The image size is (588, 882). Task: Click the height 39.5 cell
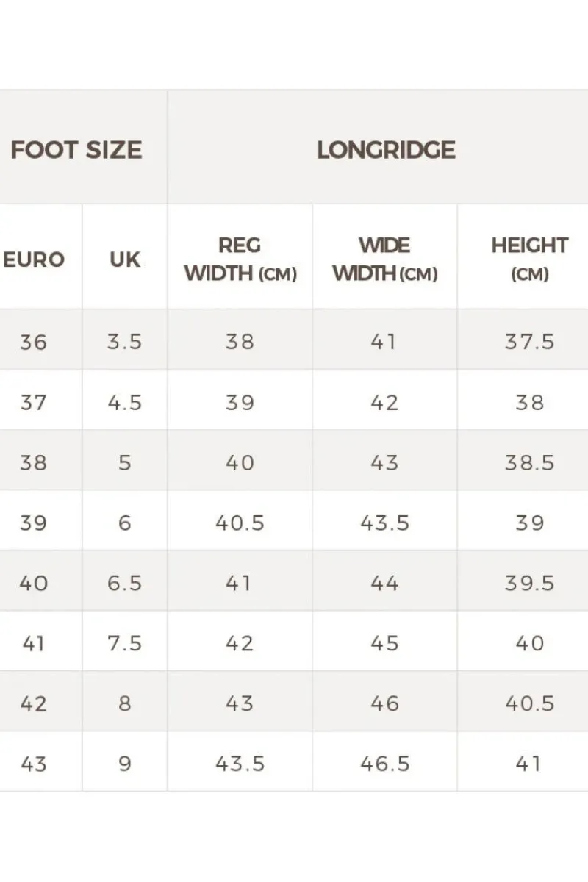pyautogui.click(x=529, y=583)
